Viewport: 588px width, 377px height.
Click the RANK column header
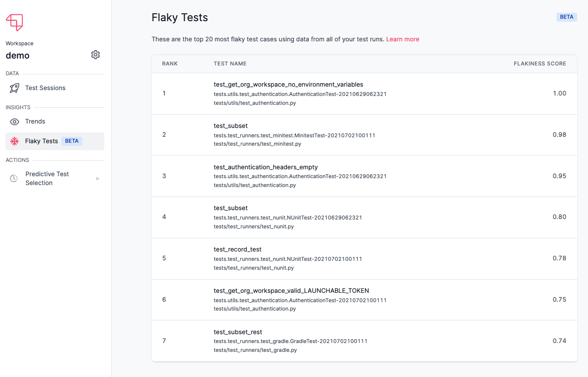coord(170,63)
